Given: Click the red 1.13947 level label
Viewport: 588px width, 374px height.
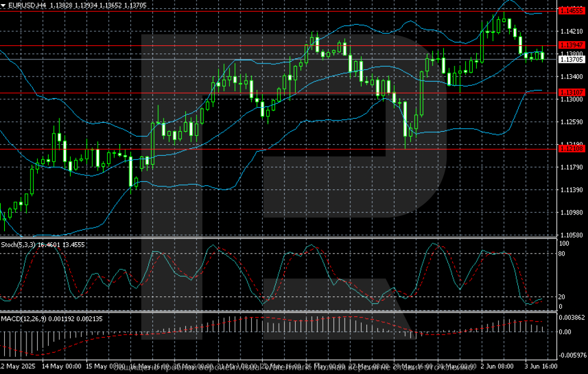Looking at the screenshot, I should [x=572, y=45].
